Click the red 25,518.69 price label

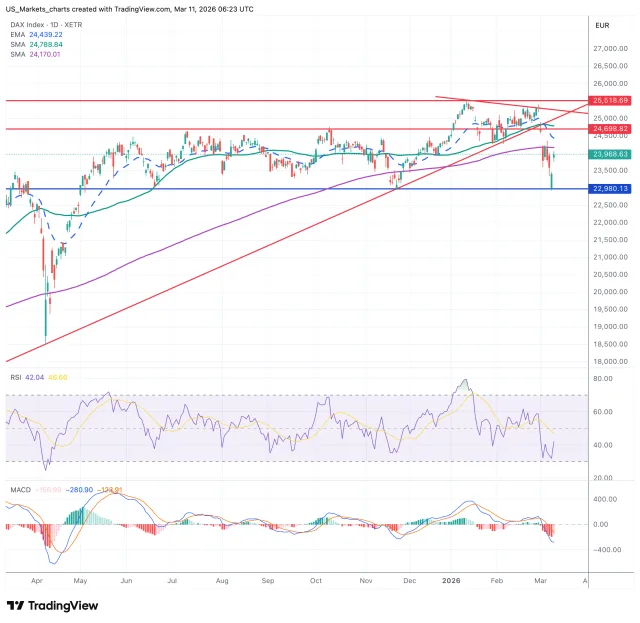tap(610, 100)
